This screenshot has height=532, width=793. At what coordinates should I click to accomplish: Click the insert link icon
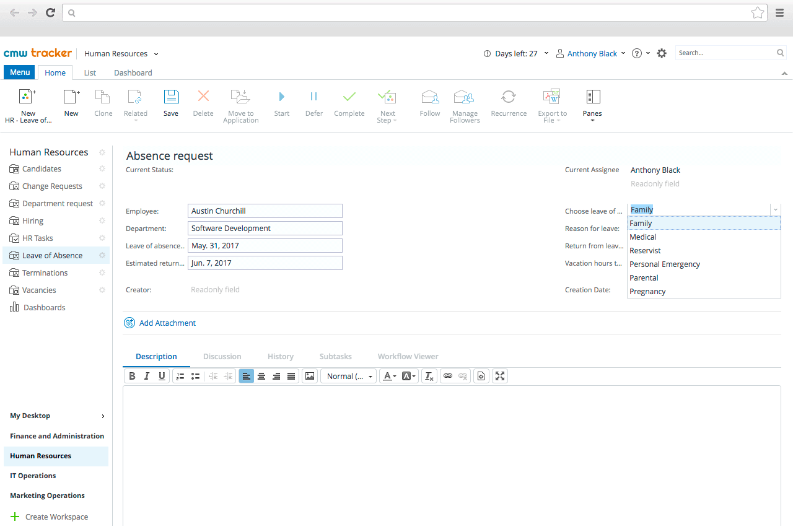[447, 376]
